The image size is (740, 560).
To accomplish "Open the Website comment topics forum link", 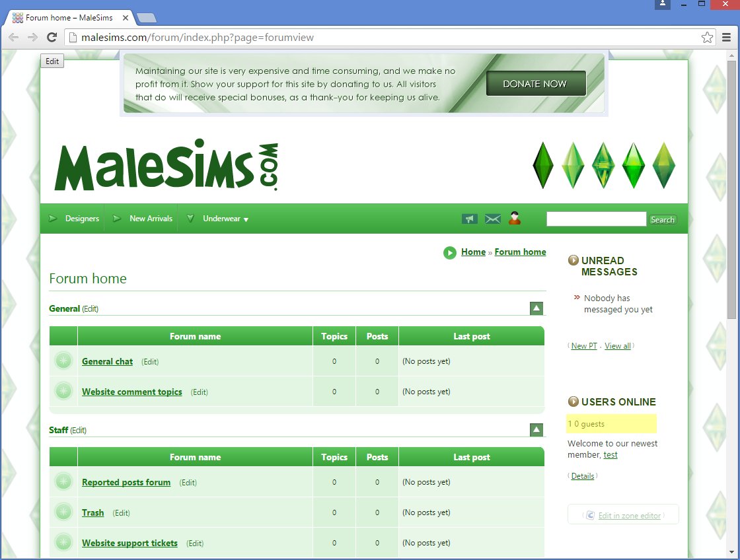I will [x=132, y=392].
